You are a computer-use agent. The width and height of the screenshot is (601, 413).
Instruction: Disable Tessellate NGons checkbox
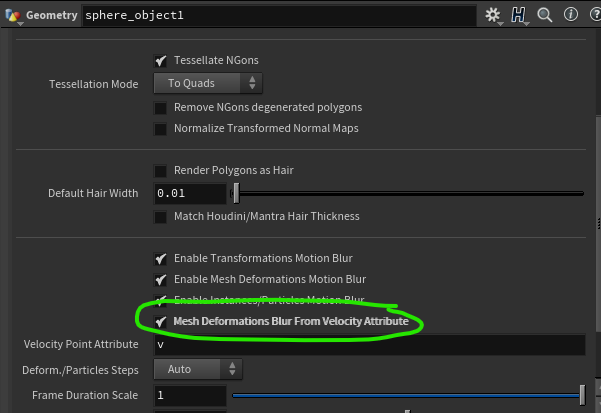click(160, 61)
